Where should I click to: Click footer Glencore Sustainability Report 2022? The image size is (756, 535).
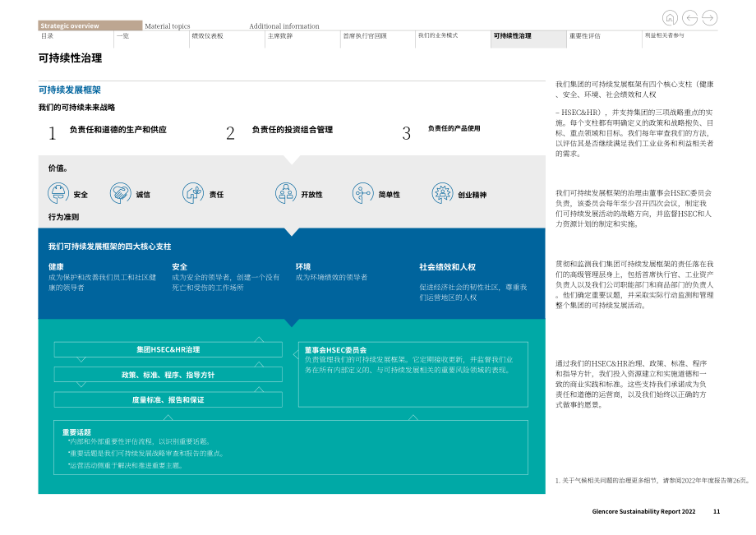(643, 511)
